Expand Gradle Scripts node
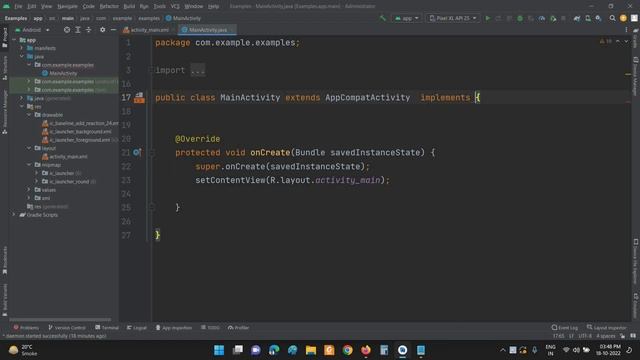The image size is (640, 360). click(x=14, y=215)
